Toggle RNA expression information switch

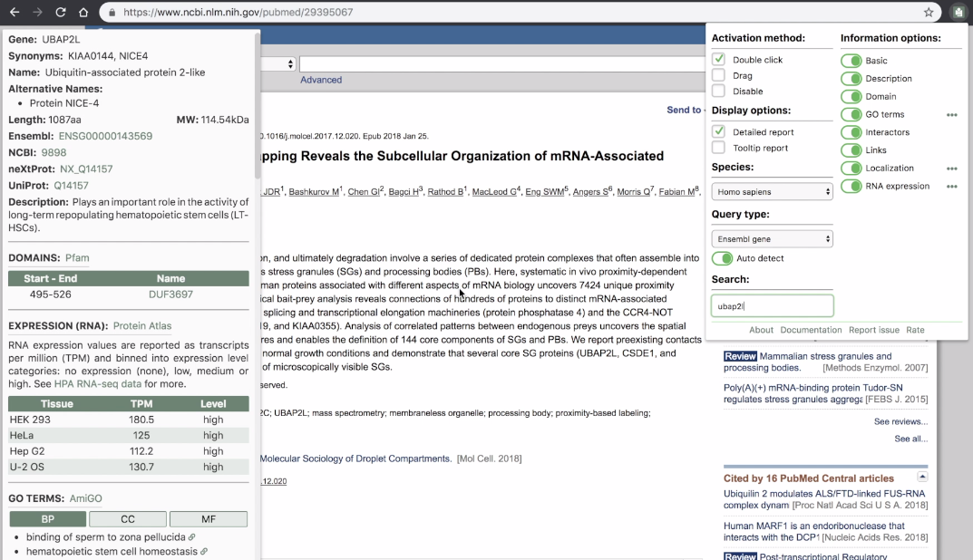tap(851, 186)
